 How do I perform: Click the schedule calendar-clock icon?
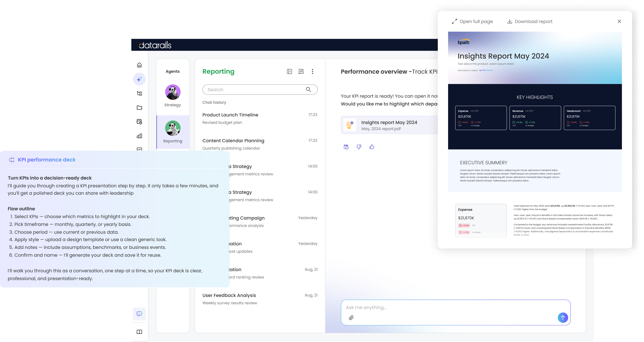tap(346, 147)
